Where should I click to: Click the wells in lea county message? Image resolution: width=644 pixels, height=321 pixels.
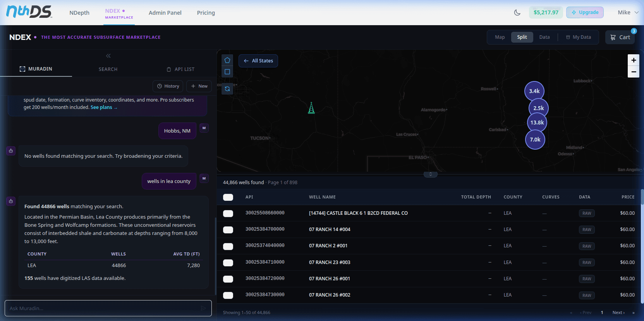tap(169, 181)
